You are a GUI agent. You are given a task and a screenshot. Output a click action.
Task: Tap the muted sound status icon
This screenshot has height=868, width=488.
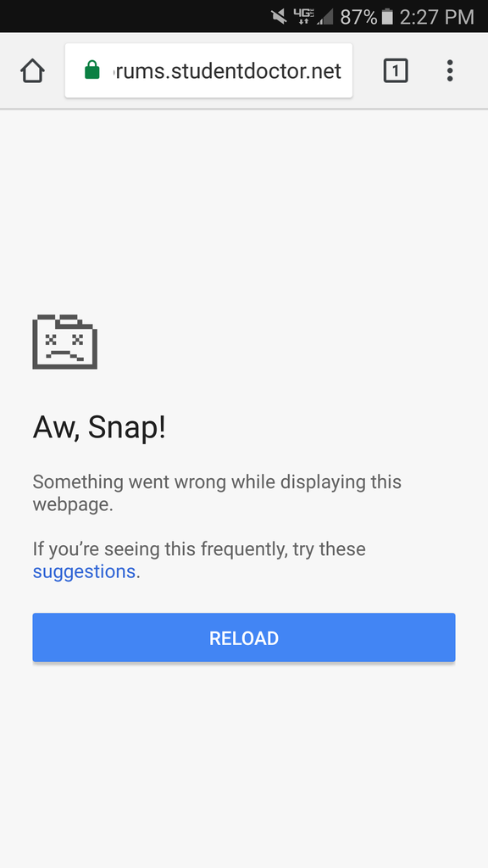tap(279, 17)
